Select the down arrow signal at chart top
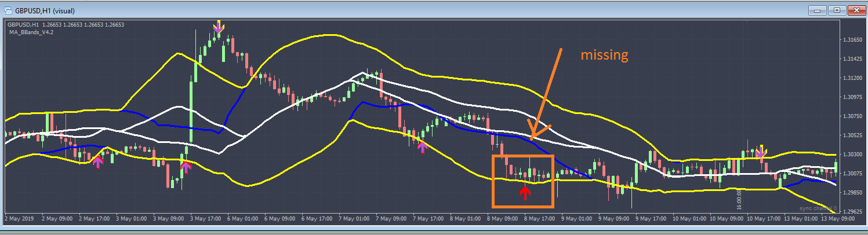 click(218, 27)
